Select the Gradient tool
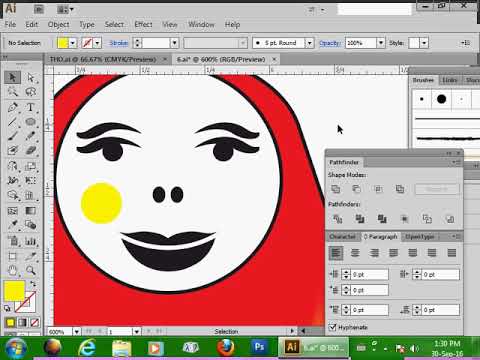 [x=31, y=211]
